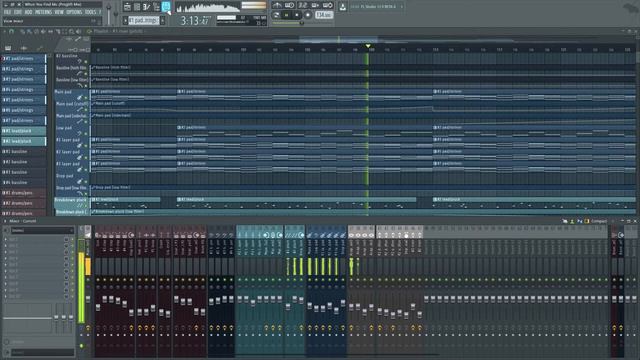Select '#1 drums/perc' in the pattern picker
640x360 pixels.
coord(23,193)
